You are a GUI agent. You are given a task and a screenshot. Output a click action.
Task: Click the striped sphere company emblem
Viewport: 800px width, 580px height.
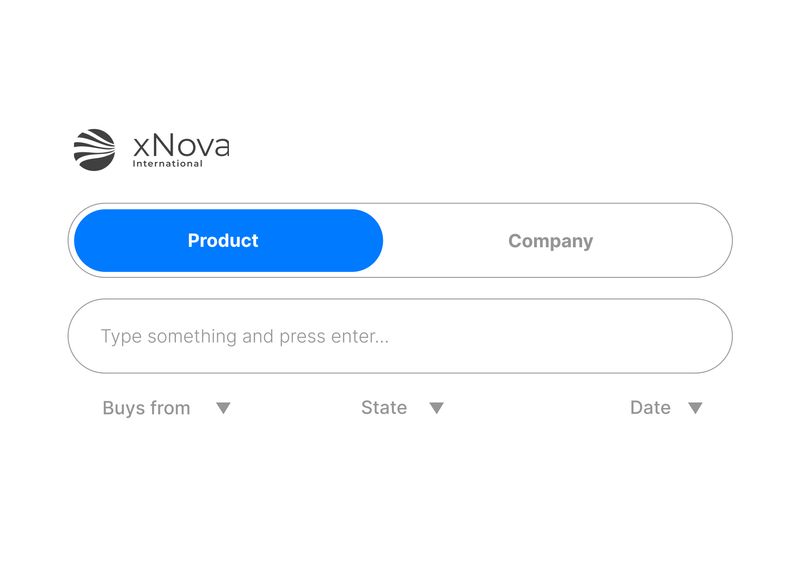[x=95, y=148]
